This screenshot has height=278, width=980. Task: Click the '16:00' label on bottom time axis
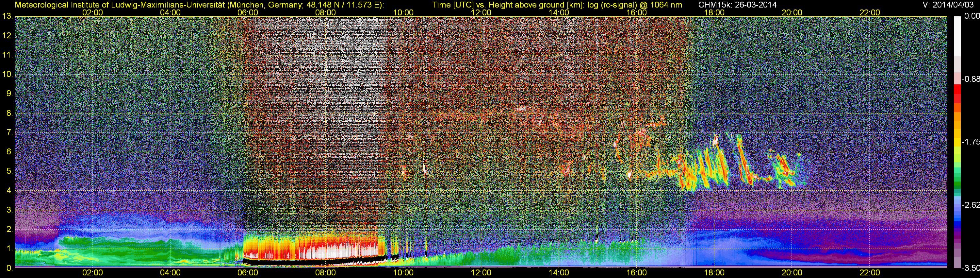pyautogui.click(x=636, y=273)
